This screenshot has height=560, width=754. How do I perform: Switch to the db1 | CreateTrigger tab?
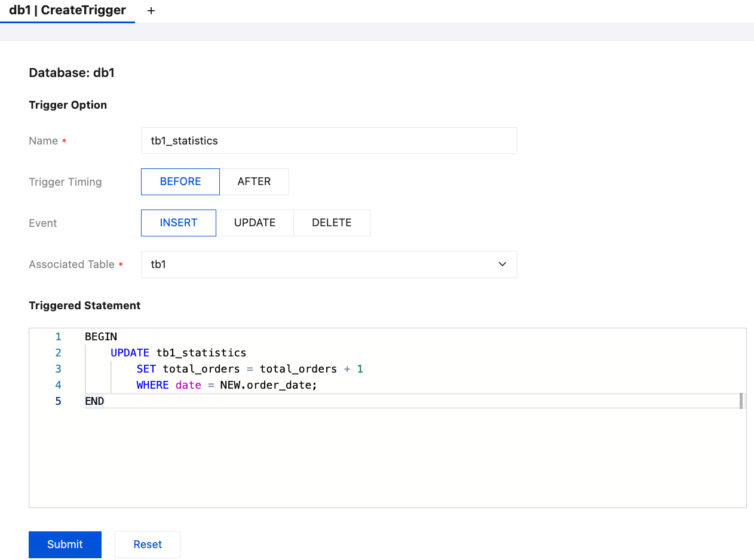click(68, 11)
